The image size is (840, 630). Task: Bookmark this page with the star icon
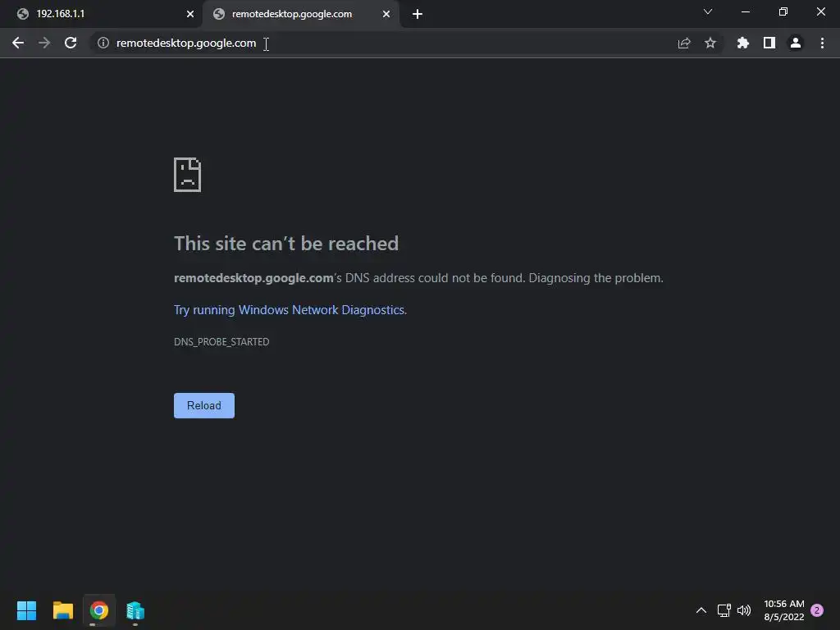coord(710,43)
